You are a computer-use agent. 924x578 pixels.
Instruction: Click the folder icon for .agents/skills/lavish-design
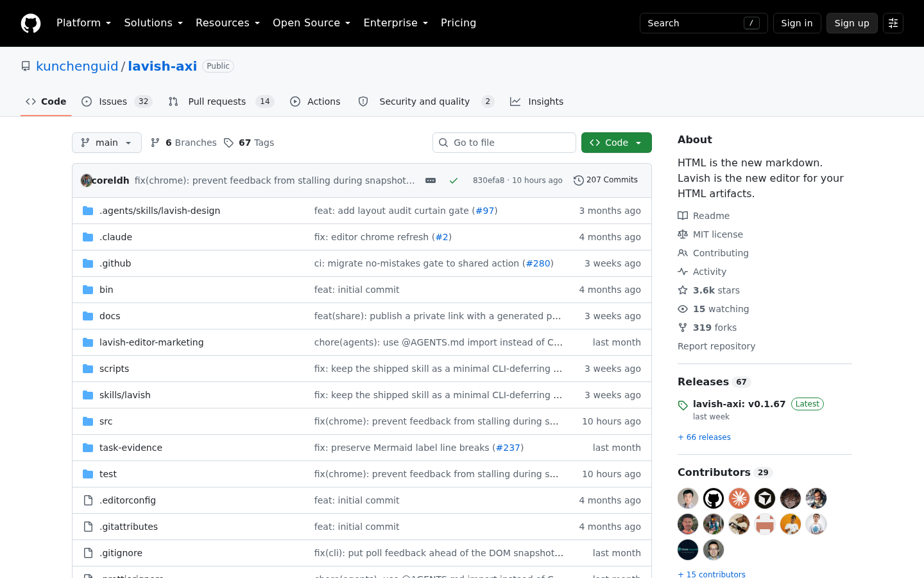88,211
